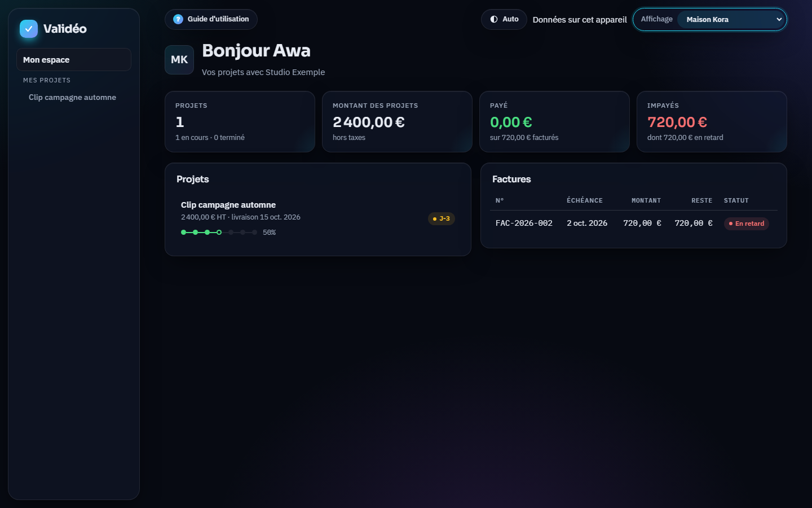Click the MK avatar badge

[179, 60]
